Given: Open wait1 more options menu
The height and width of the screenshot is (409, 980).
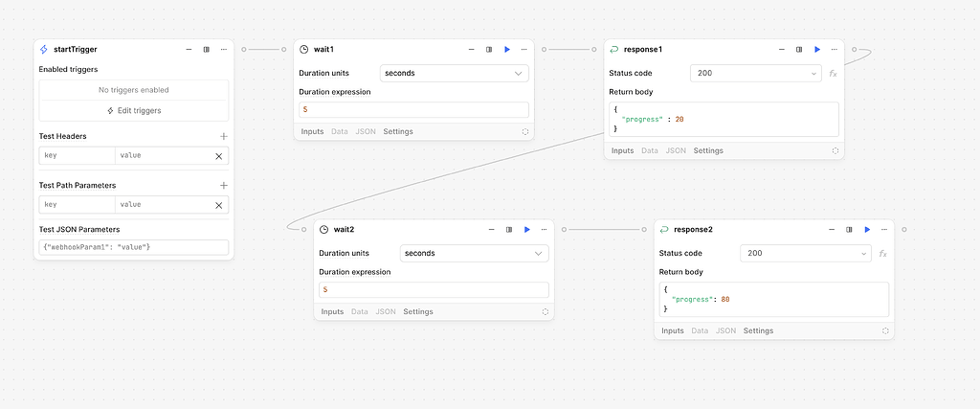Looking at the screenshot, I should pyautogui.click(x=523, y=50).
